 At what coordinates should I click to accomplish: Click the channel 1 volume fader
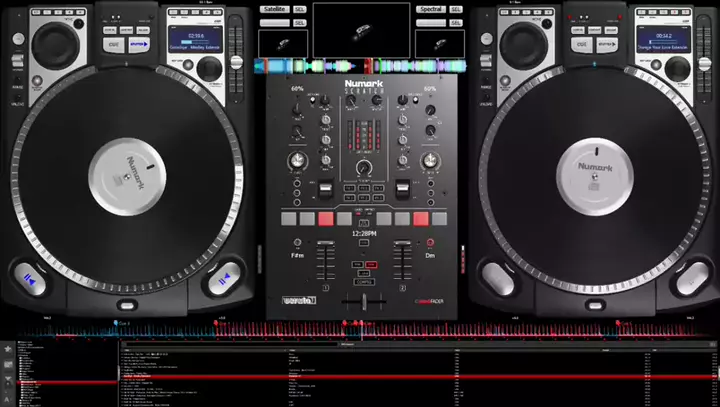pos(326,243)
